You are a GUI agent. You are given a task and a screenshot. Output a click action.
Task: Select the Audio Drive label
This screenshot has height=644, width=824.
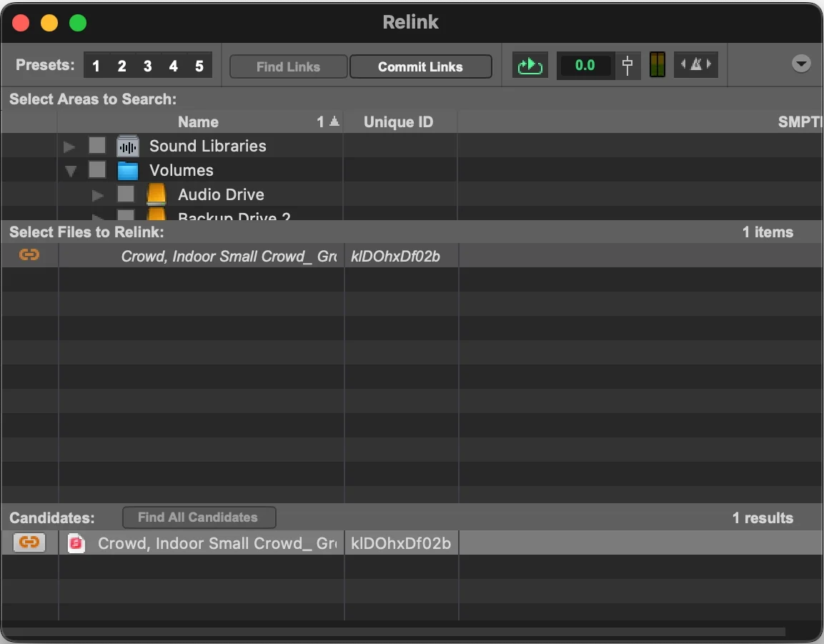(222, 194)
